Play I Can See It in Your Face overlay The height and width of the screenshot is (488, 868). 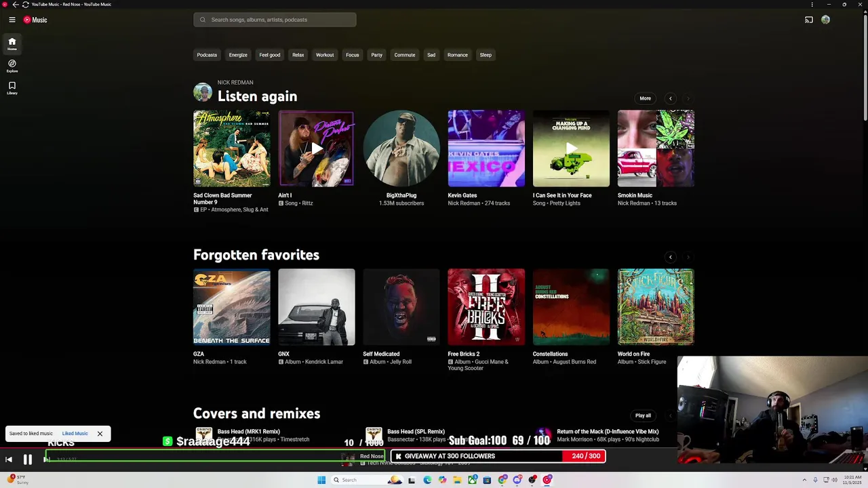571,148
